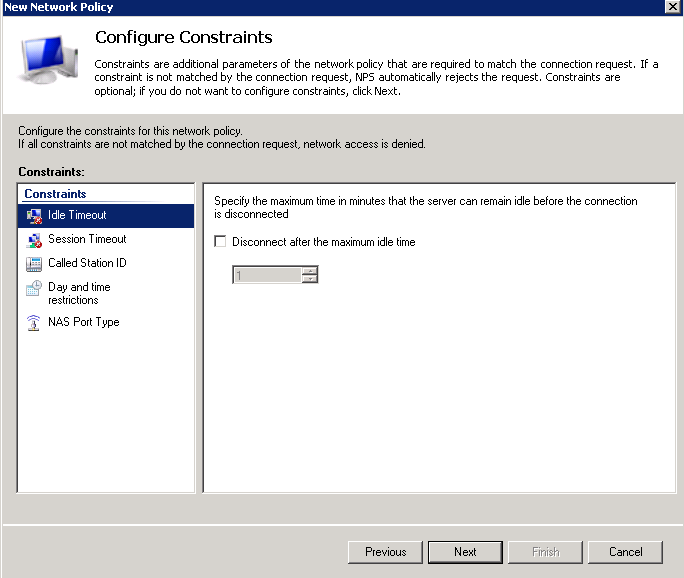Click the Configure Constraints heading
This screenshot has width=684, height=578.
pyautogui.click(x=184, y=38)
